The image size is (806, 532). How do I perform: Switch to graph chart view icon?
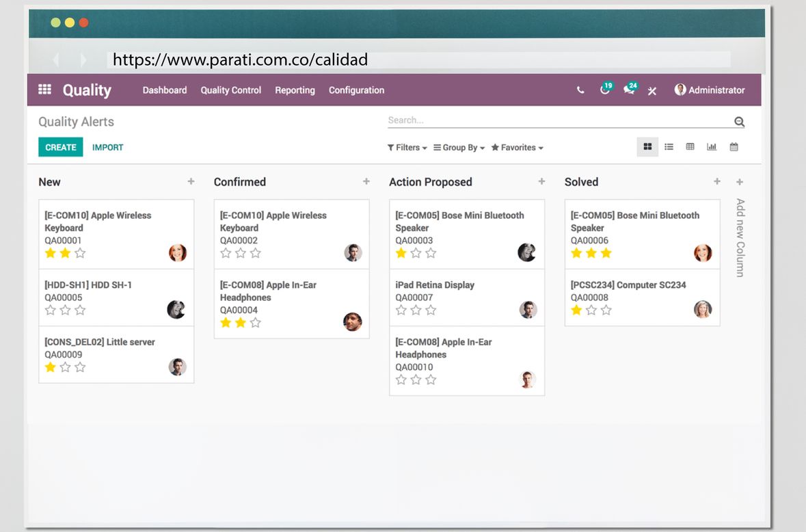click(712, 147)
